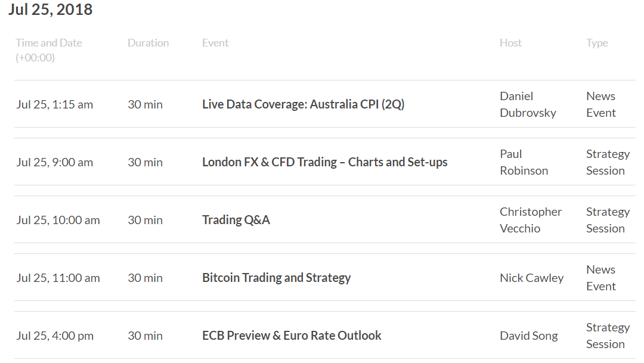Click the Time and Date column header
This screenshot has height=363, width=644.
point(49,50)
